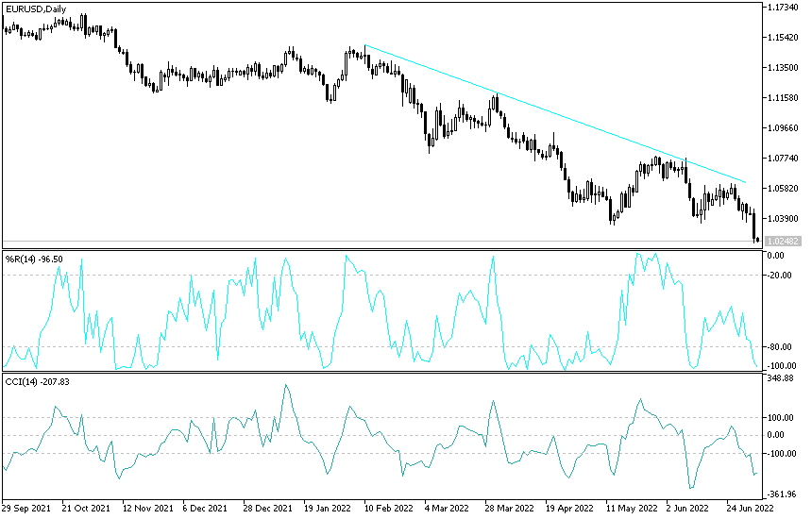Click the %R scale value -100.00
The image size is (812, 519).
782,366
